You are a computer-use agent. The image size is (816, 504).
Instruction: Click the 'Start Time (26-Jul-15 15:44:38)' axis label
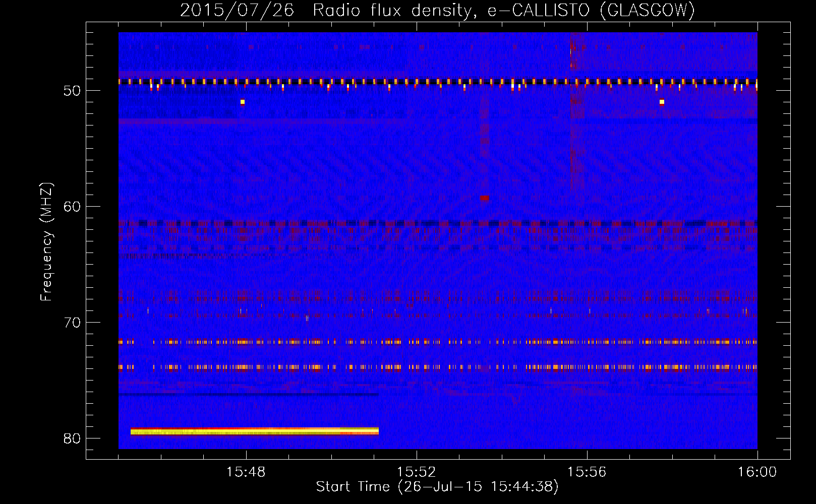click(x=437, y=487)
